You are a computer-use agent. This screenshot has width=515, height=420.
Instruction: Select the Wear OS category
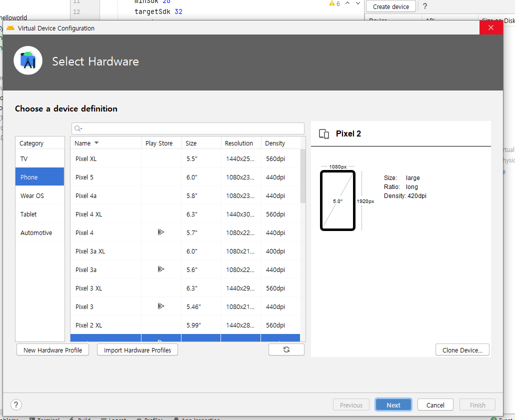point(39,195)
